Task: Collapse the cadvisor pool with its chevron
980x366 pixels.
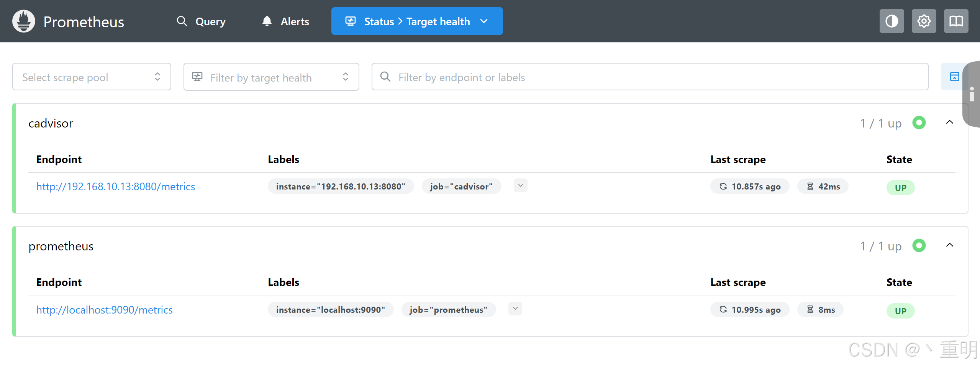Action: click(949, 123)
